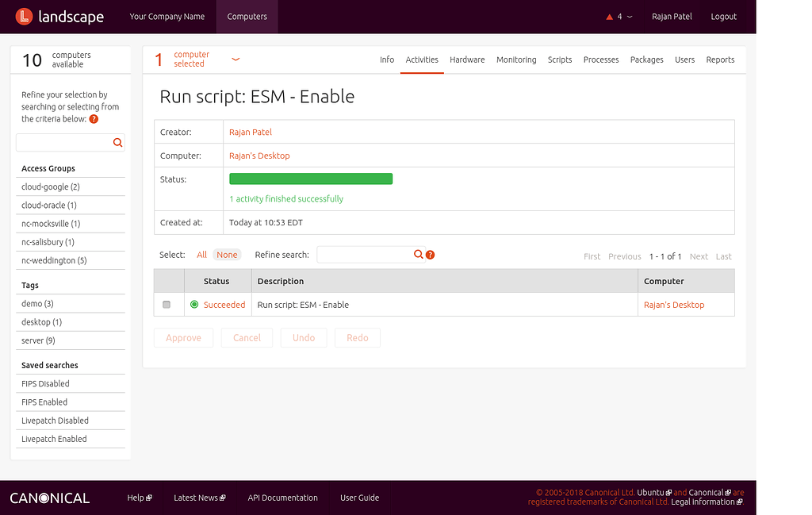Screen dimensions: 812x515
Task: Switch to the Hardware tab
Action: coord(467,59)
